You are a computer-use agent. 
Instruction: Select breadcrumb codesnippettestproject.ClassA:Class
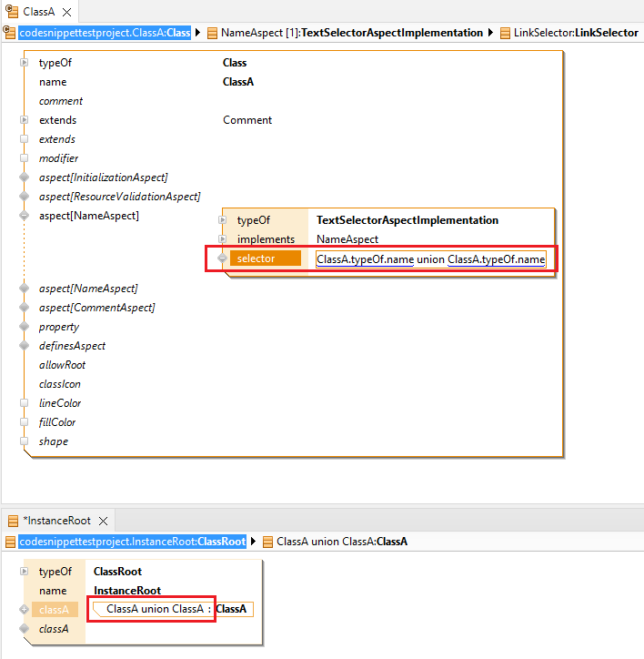[105, 33]
